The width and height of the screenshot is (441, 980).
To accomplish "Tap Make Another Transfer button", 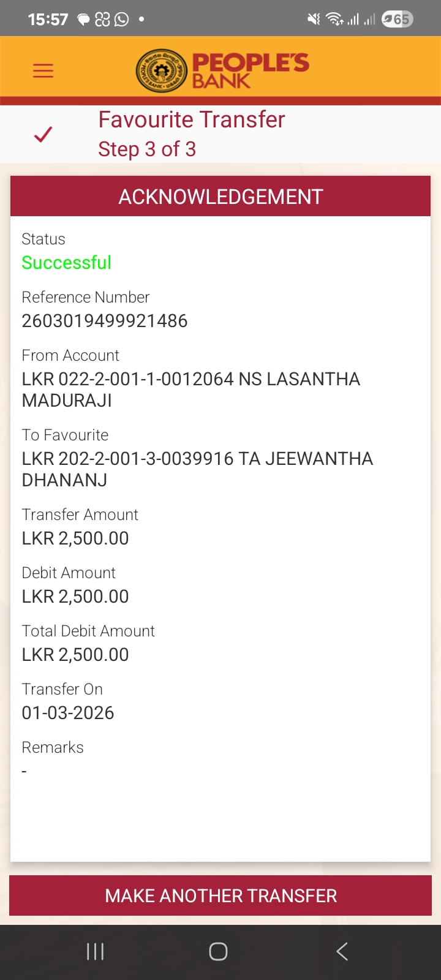I will coord(221,895).
